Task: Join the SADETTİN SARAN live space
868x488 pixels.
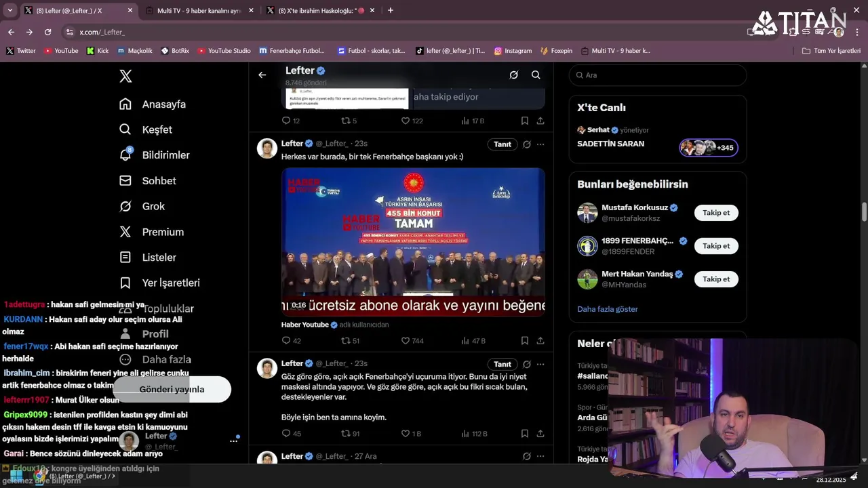Action: click(x=610, y=144)
